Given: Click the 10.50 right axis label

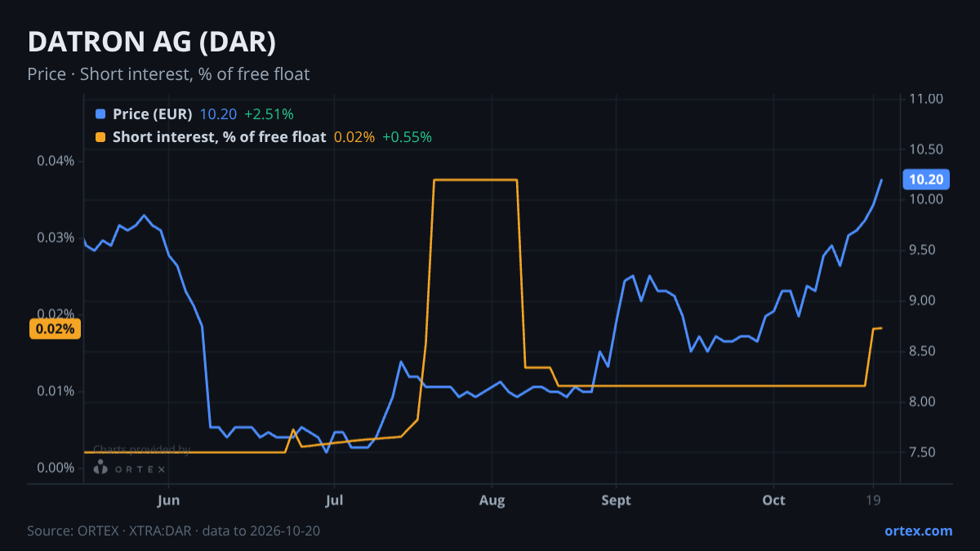Looking at the screenshot, I should pyautogui.click(x=926, y=149).
